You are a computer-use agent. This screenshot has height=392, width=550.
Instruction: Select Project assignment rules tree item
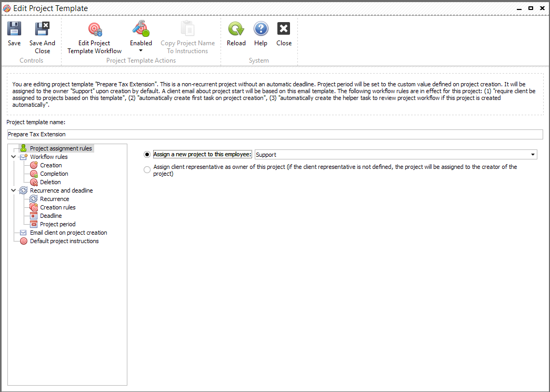click(x=61, y=148)
